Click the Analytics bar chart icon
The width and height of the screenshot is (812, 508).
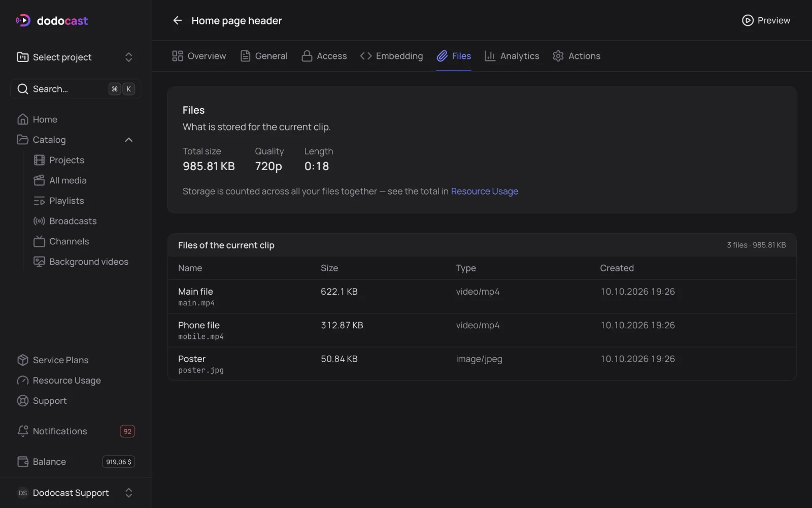click(490, 56)
